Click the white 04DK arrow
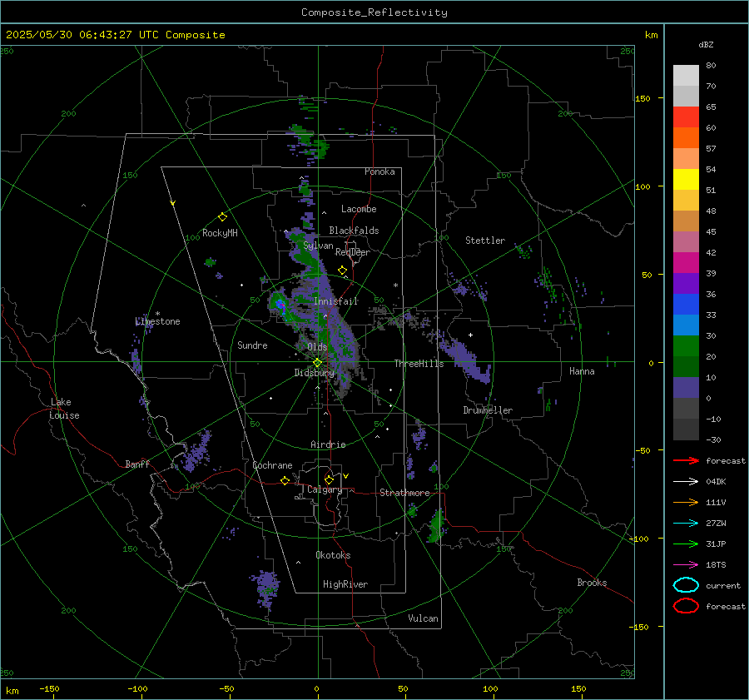 (686, 482)
